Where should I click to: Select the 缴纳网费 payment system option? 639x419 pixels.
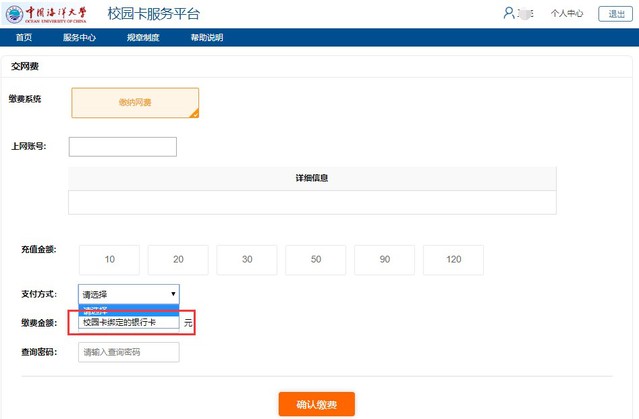[135, 103]
